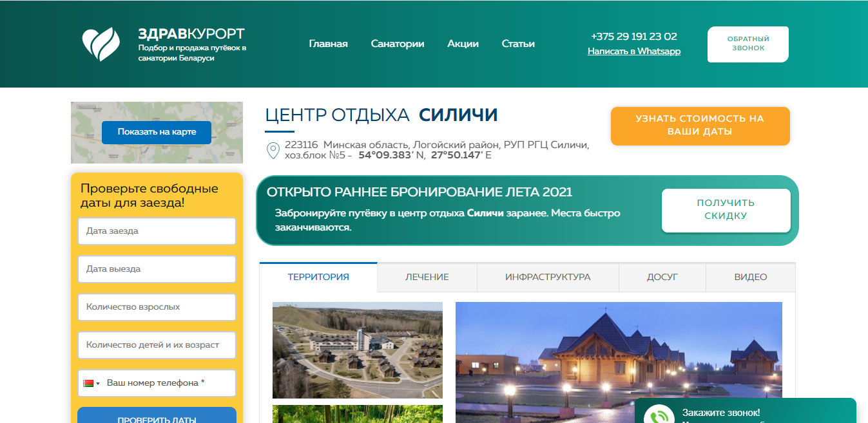Viewport: 868px width, 423px height.
Task: Open the Статьи menu item
Action: pos(518,44)
